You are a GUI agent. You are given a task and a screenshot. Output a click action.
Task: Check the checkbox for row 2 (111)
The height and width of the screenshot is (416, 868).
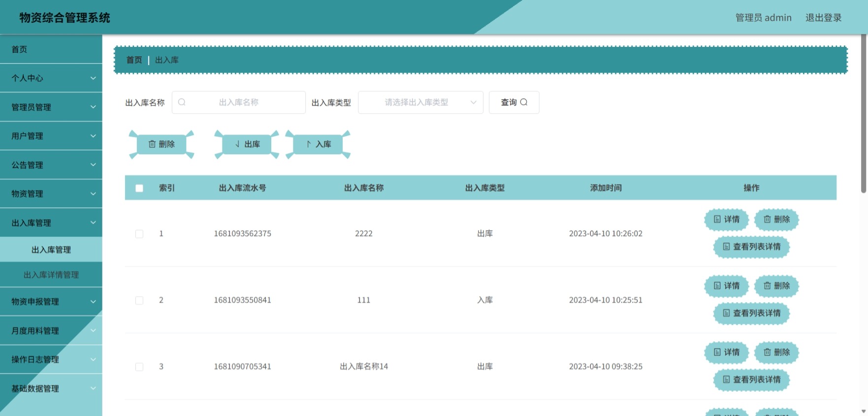(x=139, y=300)
